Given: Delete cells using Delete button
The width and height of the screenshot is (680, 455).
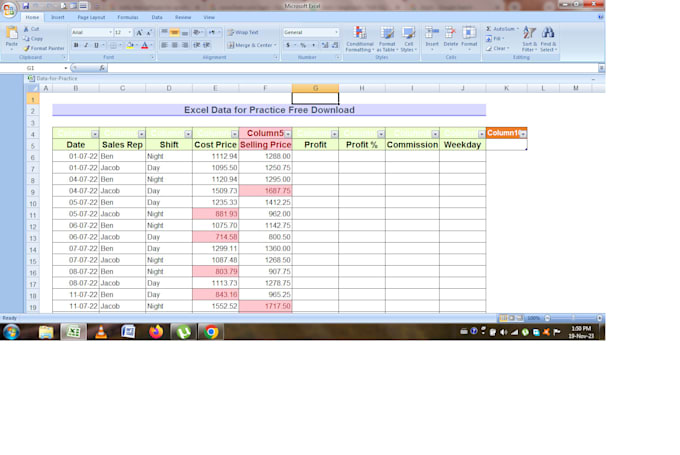Looking at the screenshot, I should pos(451,38).
